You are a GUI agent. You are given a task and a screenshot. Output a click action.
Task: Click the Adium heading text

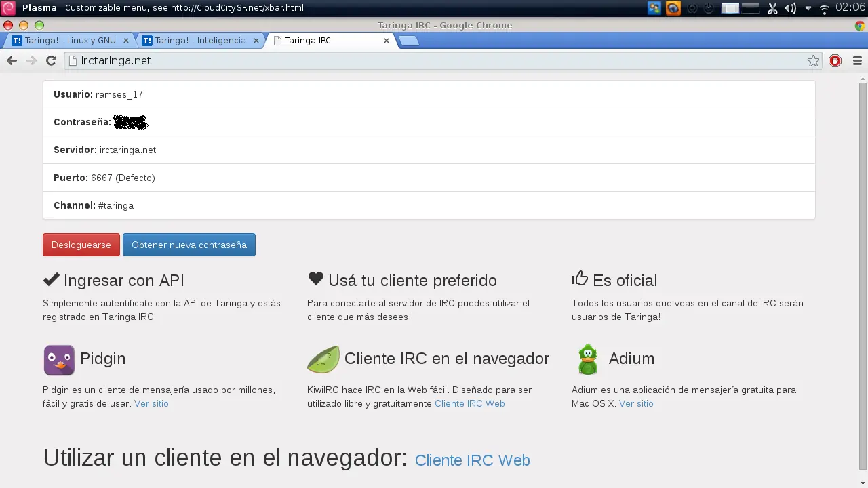tap(631, 359)
